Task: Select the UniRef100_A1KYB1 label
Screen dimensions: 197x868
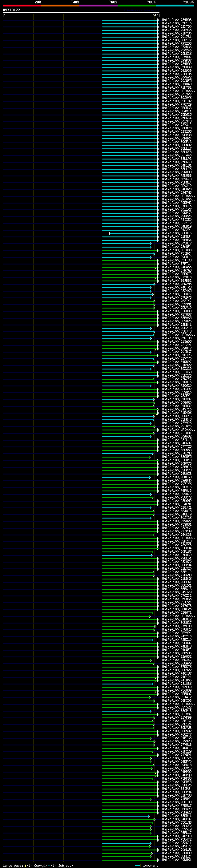Action: (x=177, y=88)
